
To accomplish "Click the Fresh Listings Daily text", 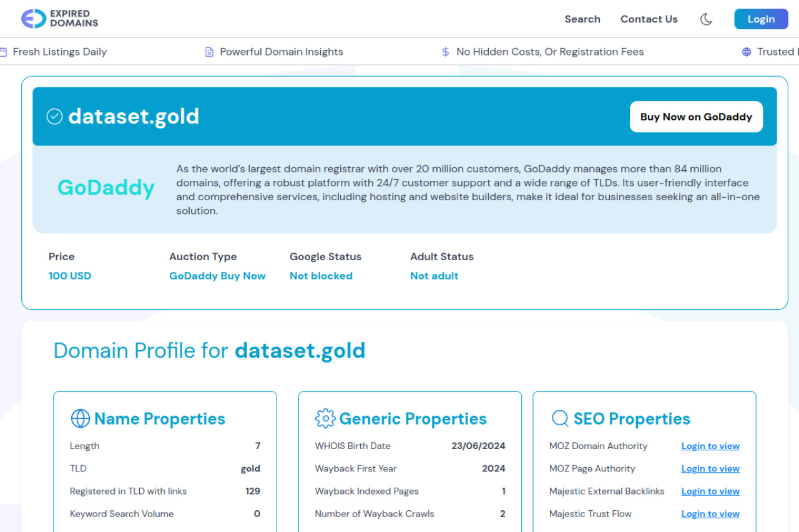I will [x=60, y=52].
